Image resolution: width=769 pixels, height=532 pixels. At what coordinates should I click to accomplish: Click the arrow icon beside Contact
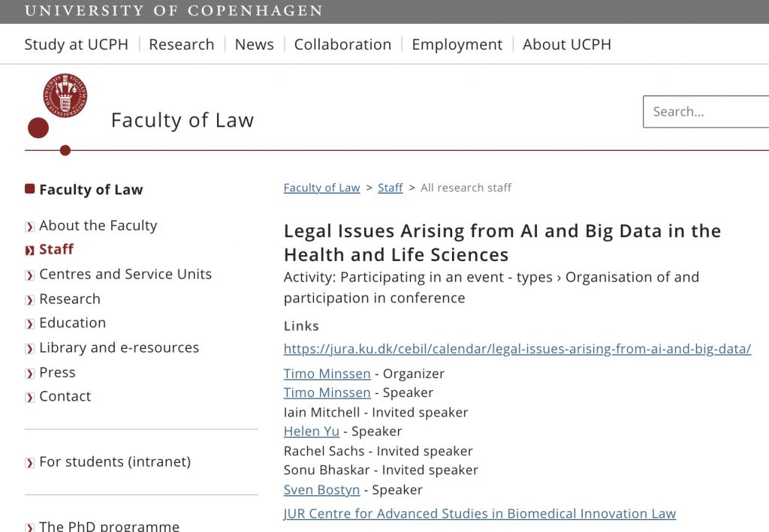(x=30, y=397)
